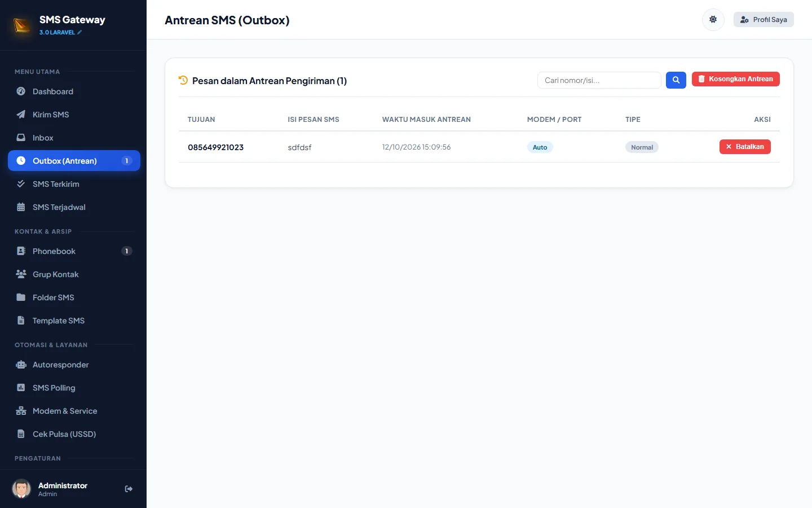Screen dimensions: 812x508
Task: Click the Autoresponder robot icon
Action: [x=21, y=365]
